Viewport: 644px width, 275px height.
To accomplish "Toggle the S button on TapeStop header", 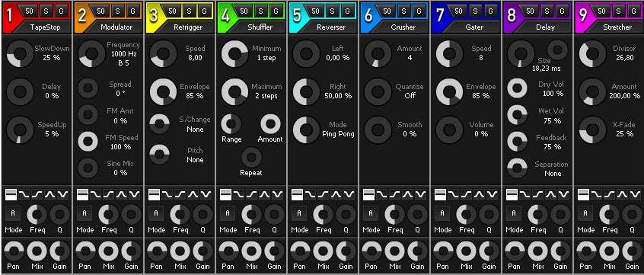I will (46, 11).
